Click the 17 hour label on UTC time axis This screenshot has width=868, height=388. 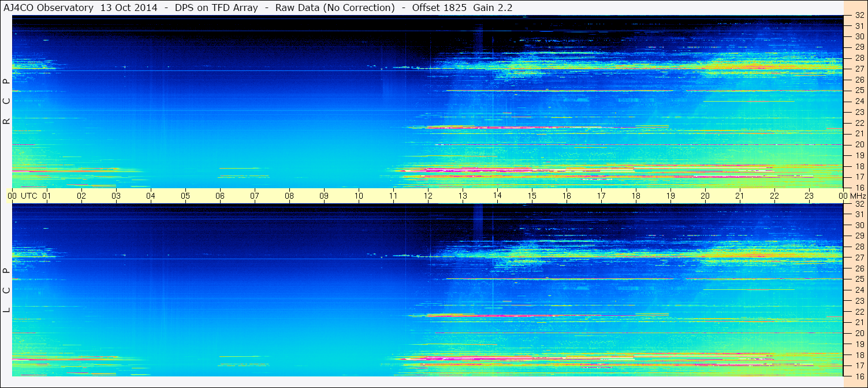click(601, 196)
